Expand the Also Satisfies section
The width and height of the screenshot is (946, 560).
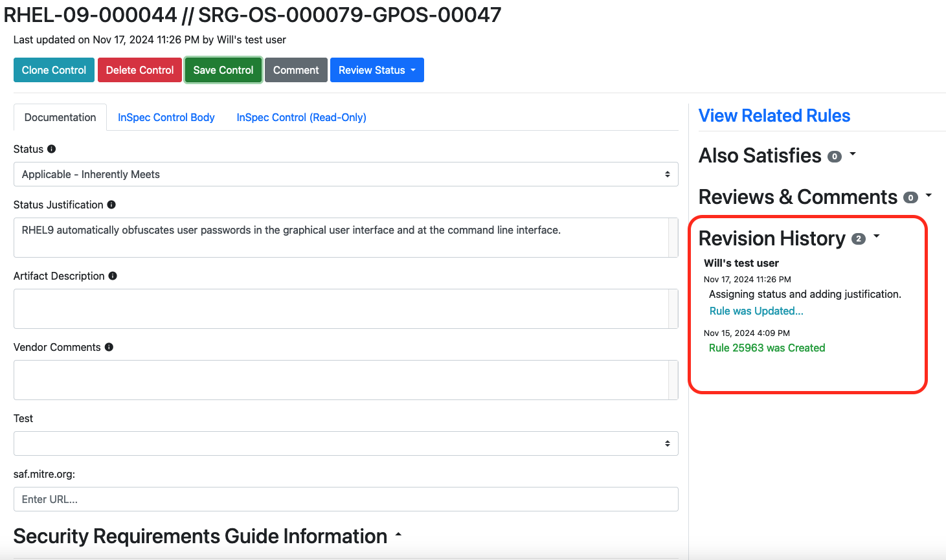click(853, 154)
